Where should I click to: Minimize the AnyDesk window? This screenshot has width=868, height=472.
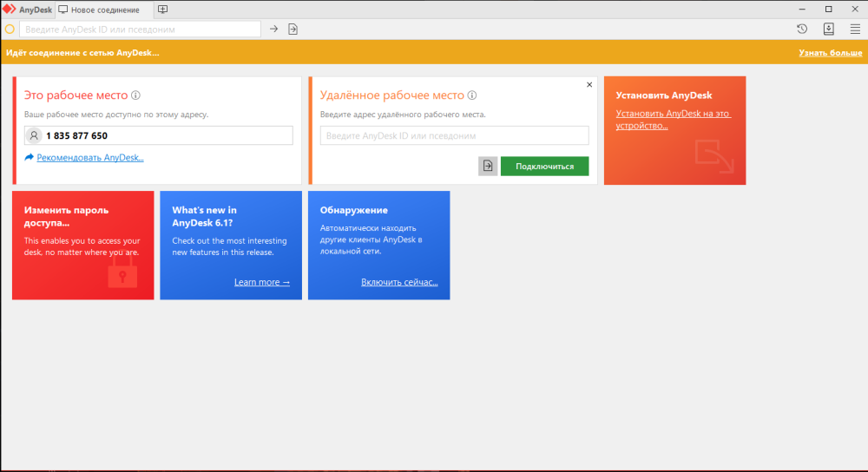(802, 10)
